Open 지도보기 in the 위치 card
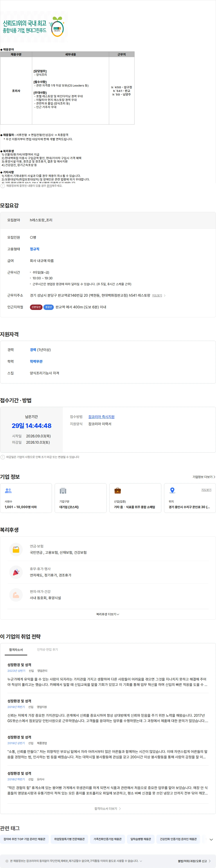The height and width of the screenshot is (868, 216). 206,490
